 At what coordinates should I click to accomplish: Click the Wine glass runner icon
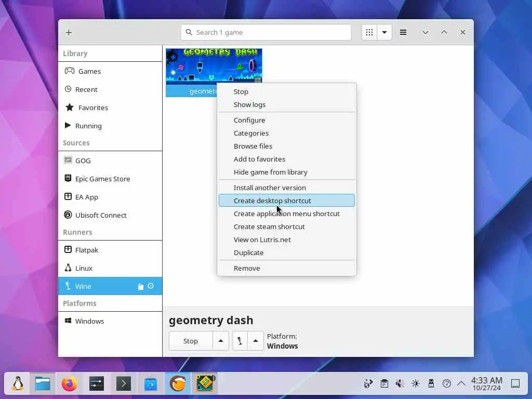pos(68,286)
